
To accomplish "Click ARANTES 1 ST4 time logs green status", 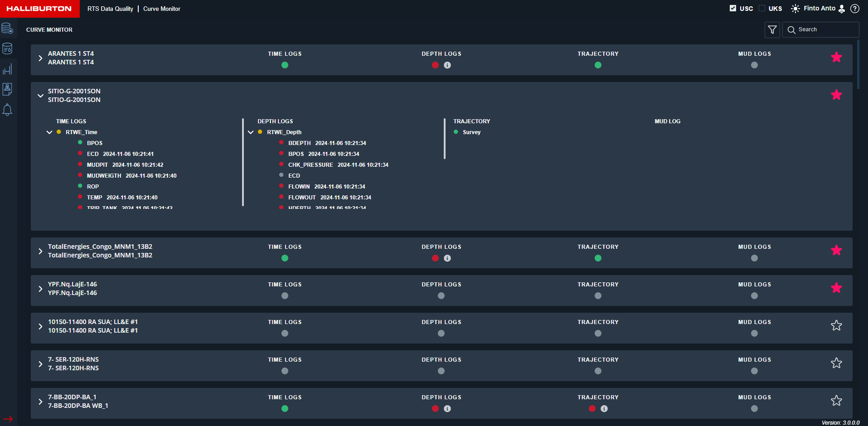I will 285,65.
